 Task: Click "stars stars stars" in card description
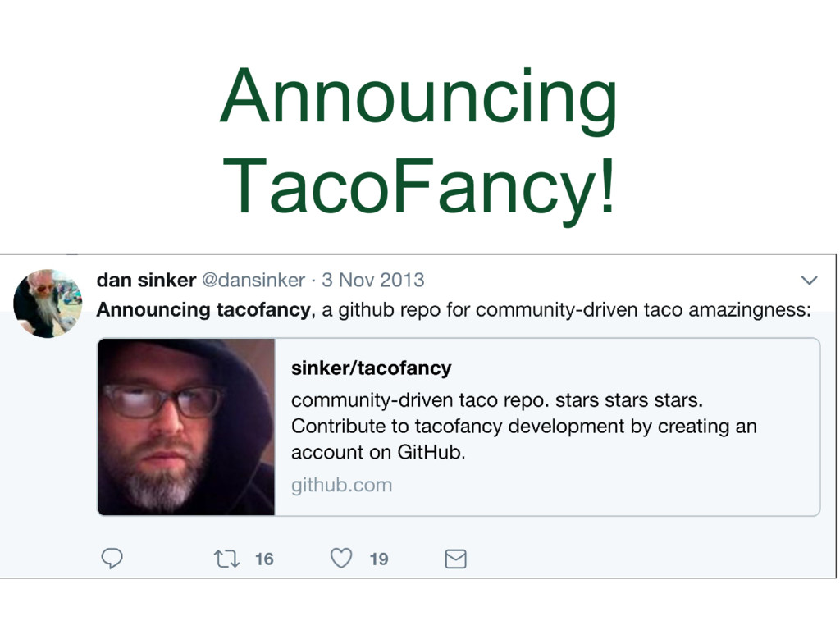(x=629, y=402)
